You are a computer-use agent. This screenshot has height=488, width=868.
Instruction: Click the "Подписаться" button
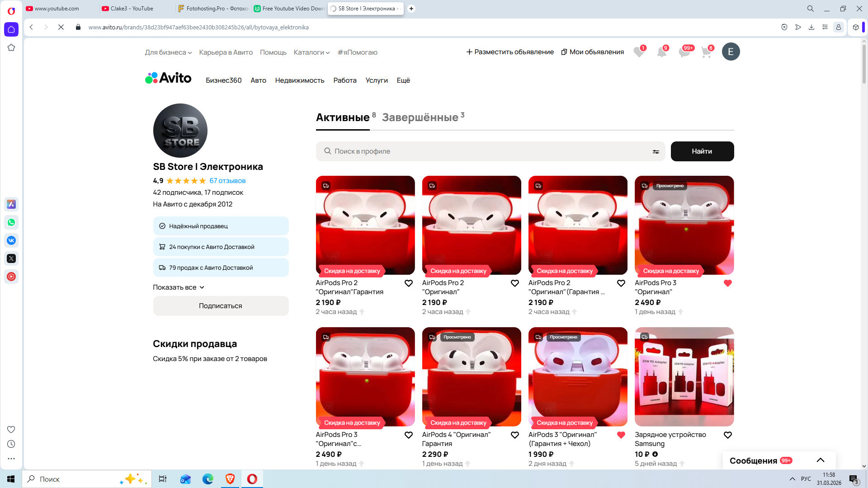[221, 306]
